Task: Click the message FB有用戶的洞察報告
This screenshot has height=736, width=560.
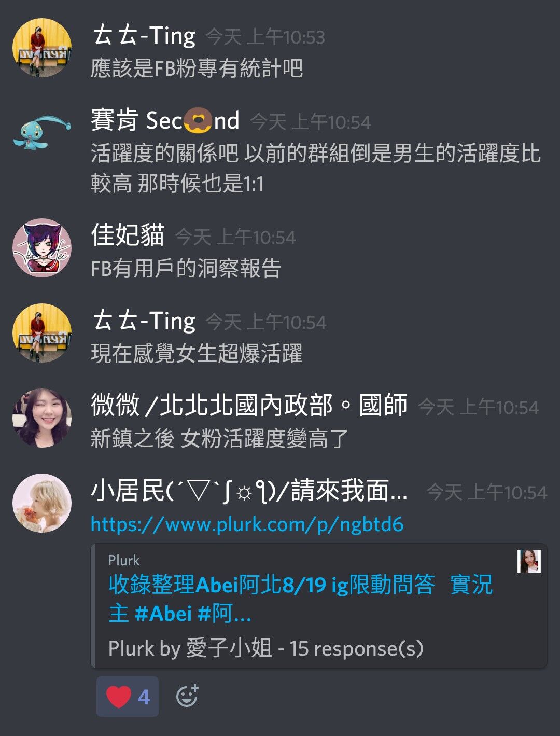Action: [x=186, y=269]
